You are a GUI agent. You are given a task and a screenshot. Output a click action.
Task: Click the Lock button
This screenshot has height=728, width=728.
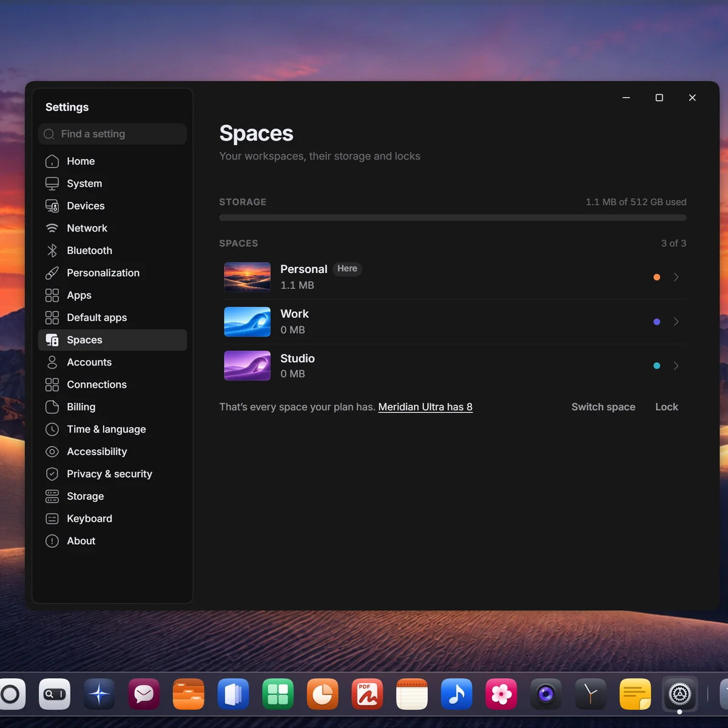(667, 407)
